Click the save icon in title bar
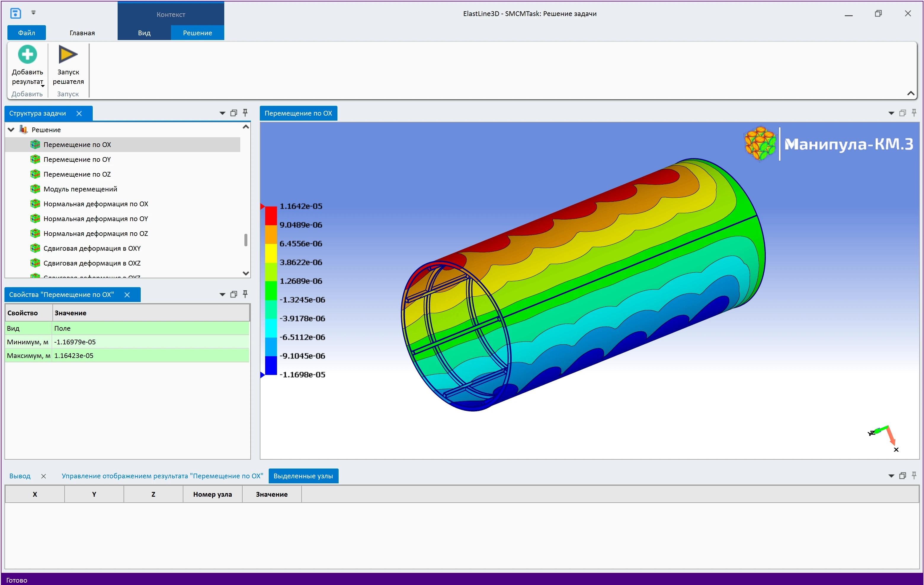The width and height of the screenshot is (924, 585). click(15, 13)
